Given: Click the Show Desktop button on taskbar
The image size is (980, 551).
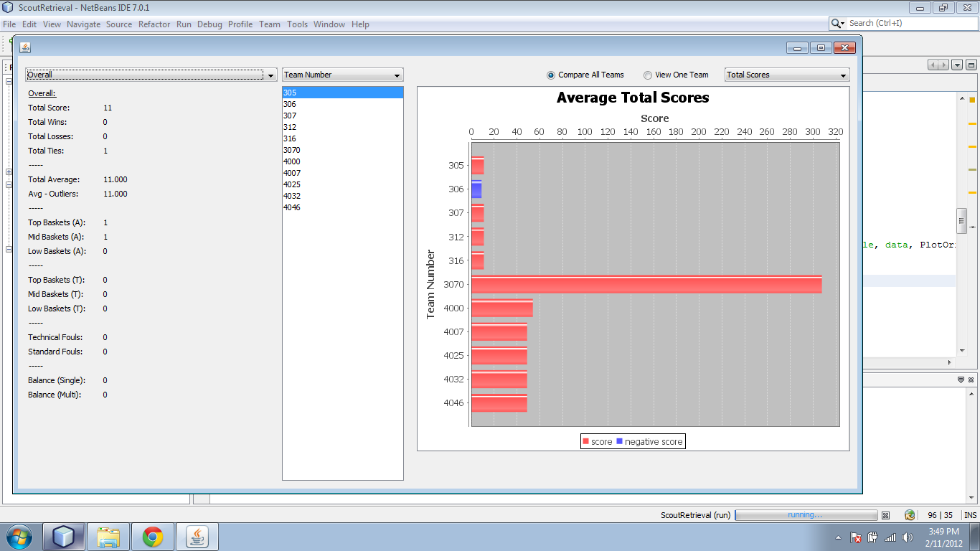Looking at the screenshot, I should pyautogui.click(x=975, y=537).
